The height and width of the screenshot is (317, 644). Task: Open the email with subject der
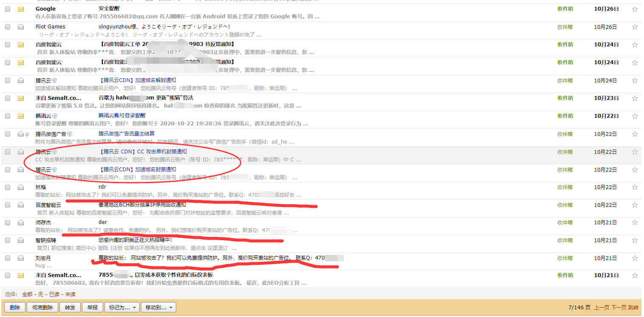pos(103,222)
